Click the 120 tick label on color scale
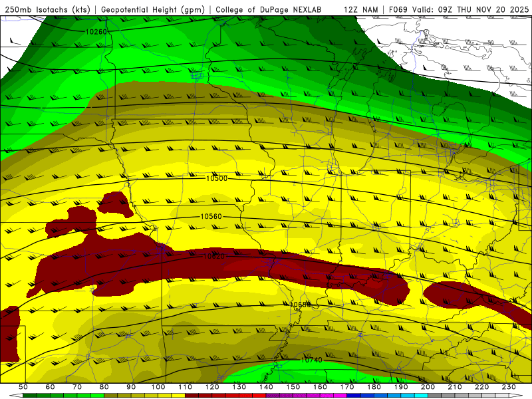The image size is (532, 399). [212, 387]
